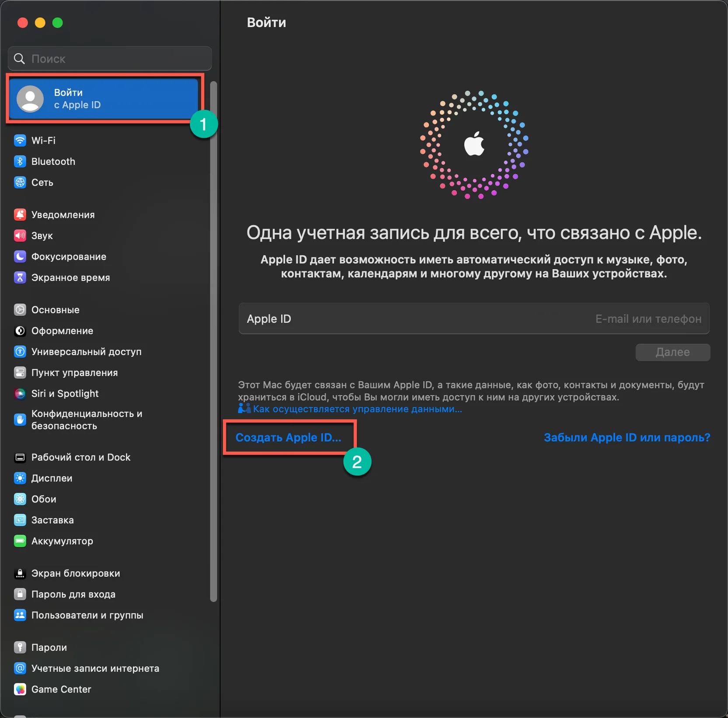Click the Siri и Spotlight label text

[65, 394]
